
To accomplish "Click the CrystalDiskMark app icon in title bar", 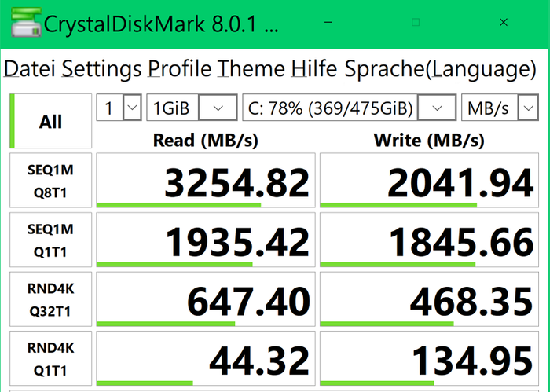I will point(26,23).
